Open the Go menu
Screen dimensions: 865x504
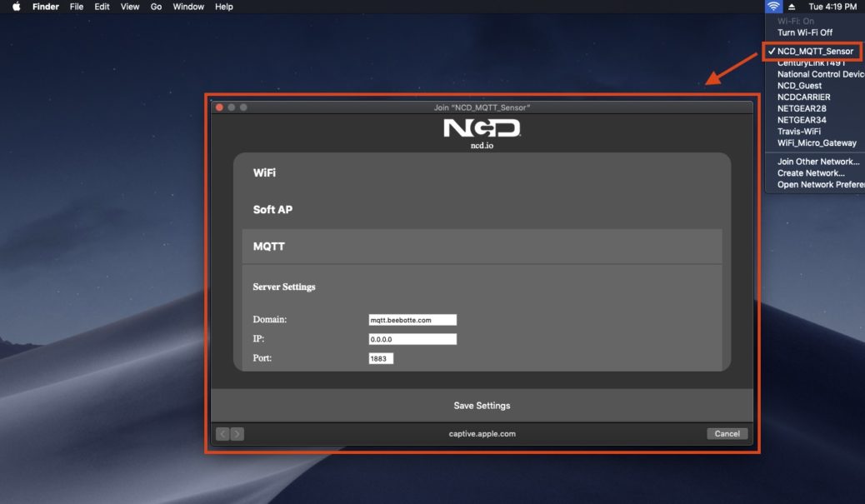point(156,6)
